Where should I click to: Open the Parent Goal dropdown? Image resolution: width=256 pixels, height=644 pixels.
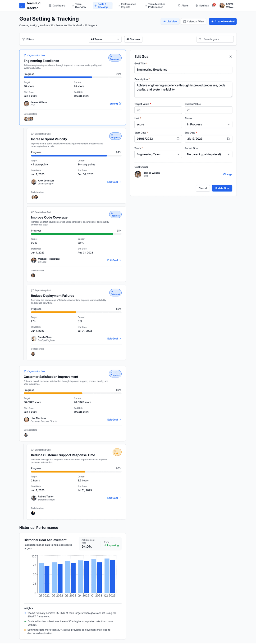[208, 154]
